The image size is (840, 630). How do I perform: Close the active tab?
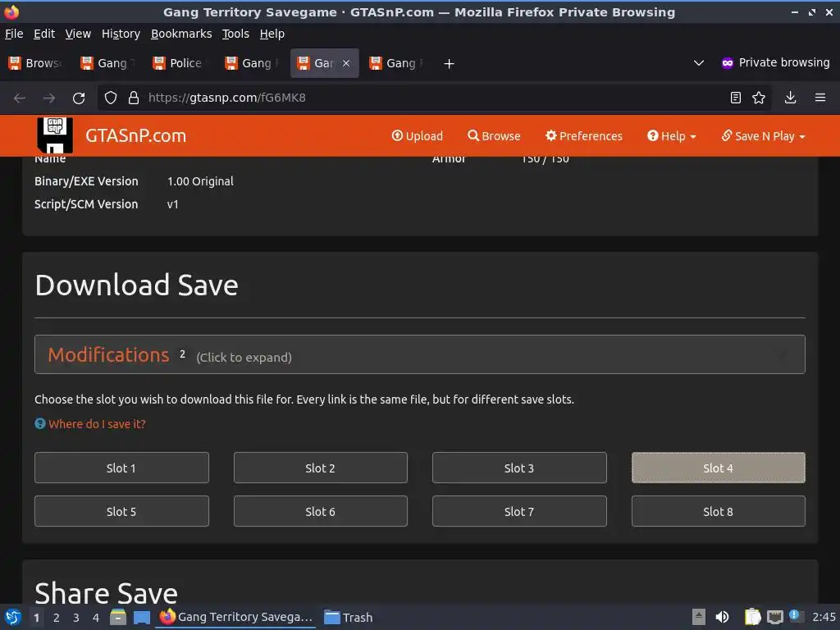point(346,63)
